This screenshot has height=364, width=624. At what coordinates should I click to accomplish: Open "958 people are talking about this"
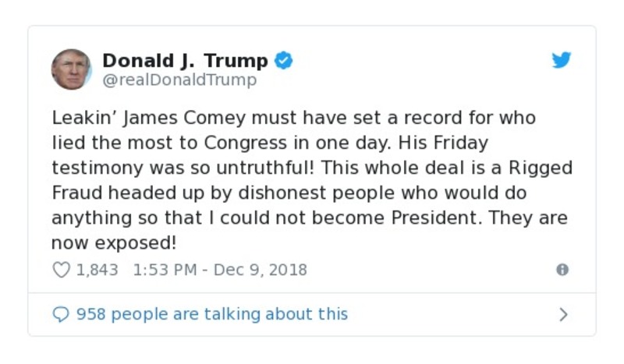pyautogui.click(x=212, y=314)
